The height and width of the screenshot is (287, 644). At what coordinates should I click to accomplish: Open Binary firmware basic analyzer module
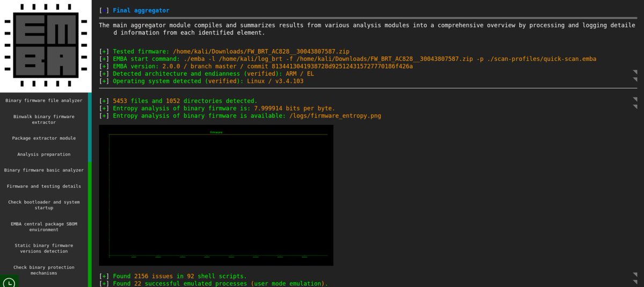[x=44, y=170]
